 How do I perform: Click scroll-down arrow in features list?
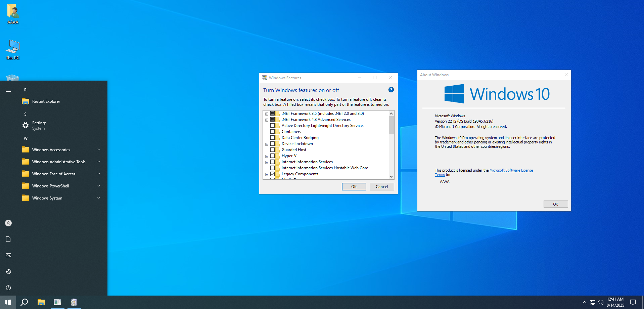391,176
